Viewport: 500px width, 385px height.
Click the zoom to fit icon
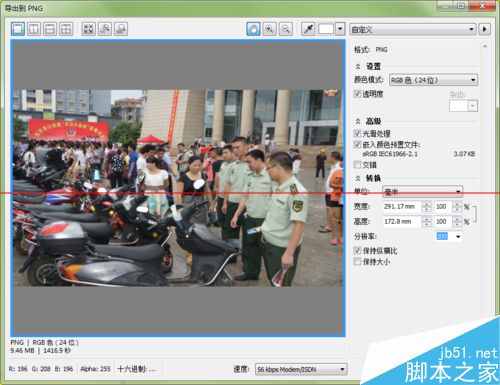(88, 29)
